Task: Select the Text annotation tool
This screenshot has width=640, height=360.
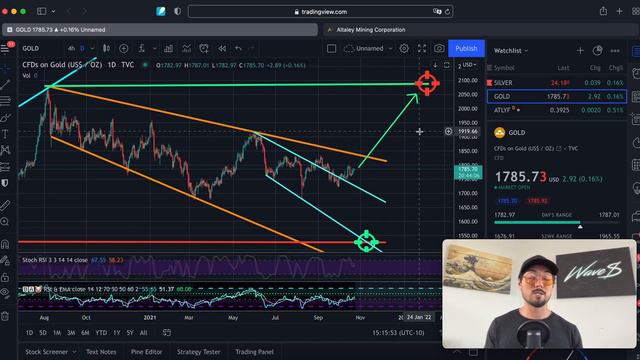Action: coord(5,134)
